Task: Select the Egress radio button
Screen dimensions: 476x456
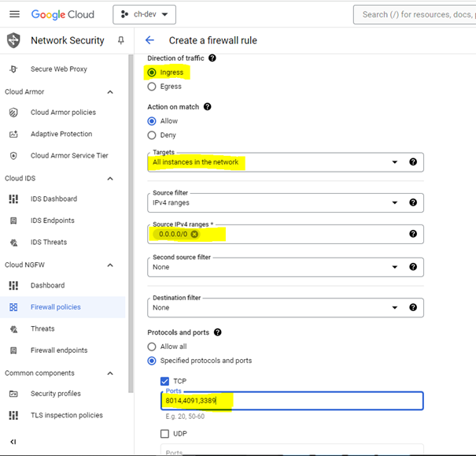Action: coord(152,87)
